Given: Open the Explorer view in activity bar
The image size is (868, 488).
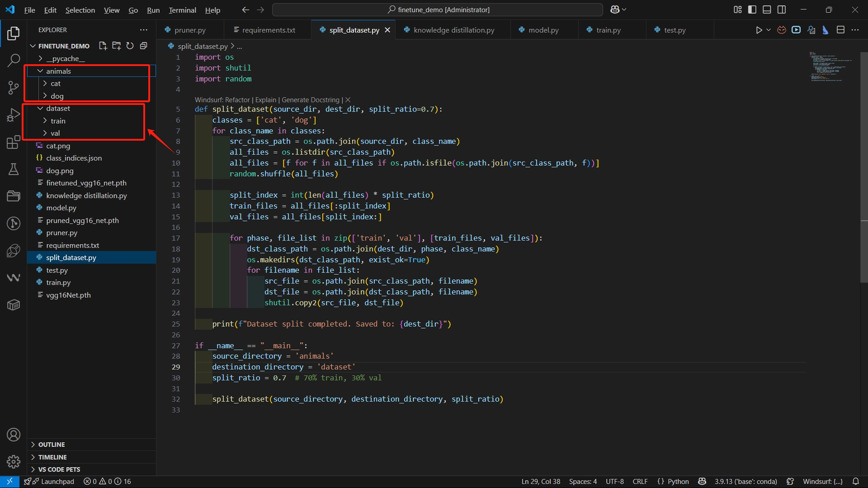Looking at the screenshot, I should [14, 33].
